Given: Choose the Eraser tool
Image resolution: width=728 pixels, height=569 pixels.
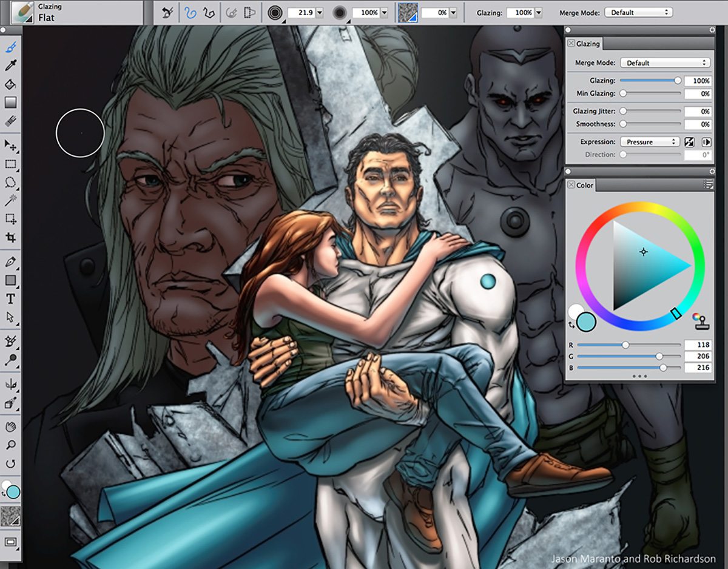Looking at the screenshot, I should click(11, 121).
